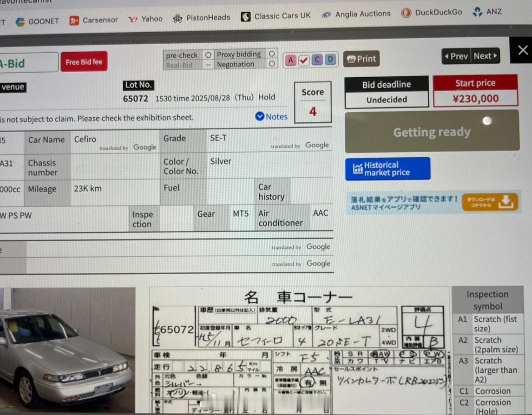Viewport: 532px width, 415px height.
Task: Click the DuckDuckGo duck favicon
Action: click(x=406, y=13)
